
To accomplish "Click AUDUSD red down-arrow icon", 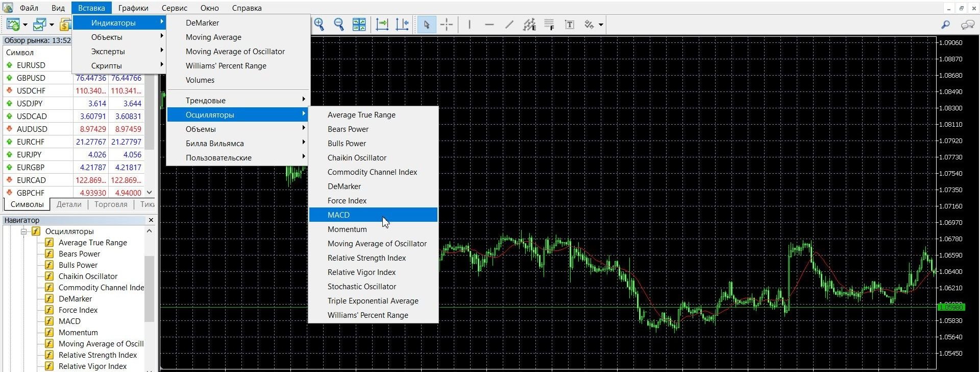I will tap(9, 129).
